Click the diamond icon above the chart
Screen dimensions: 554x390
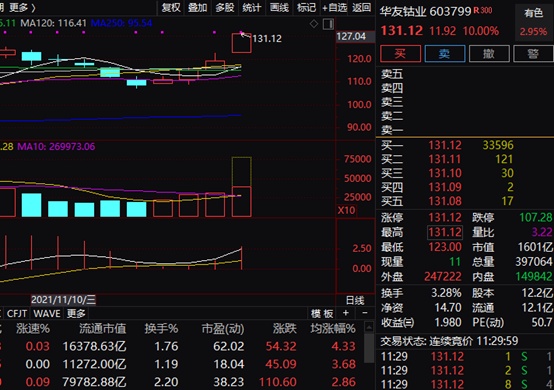coord(313,24)
